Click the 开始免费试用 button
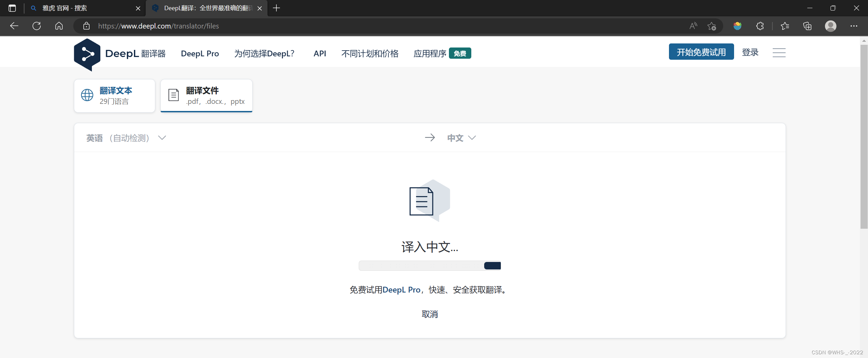Viewport: 868px width, 358px height. pyautogui.click(x=701, y=52)
